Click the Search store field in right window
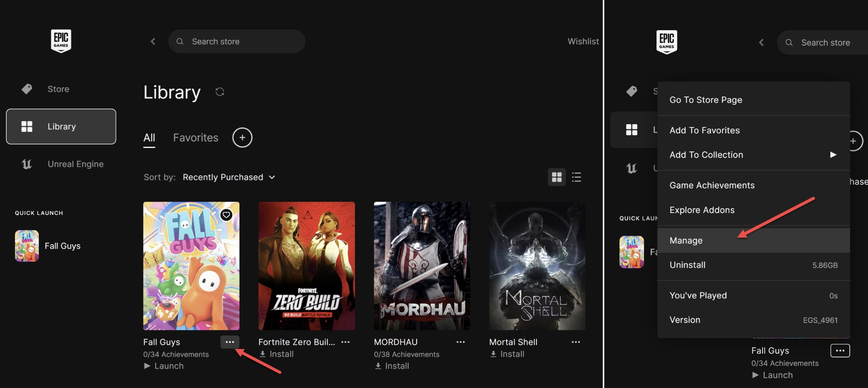Screen dimensions: 868x388 [x=822, y=42]
